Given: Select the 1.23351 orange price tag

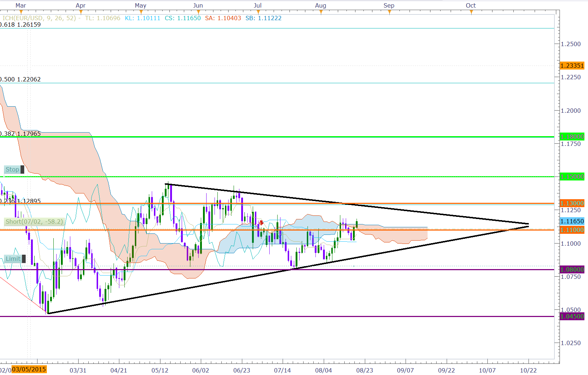Looking at the screenshot, I should 572,66.
